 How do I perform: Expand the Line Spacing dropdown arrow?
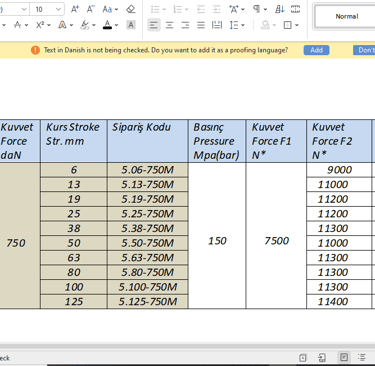coord(243,25)
